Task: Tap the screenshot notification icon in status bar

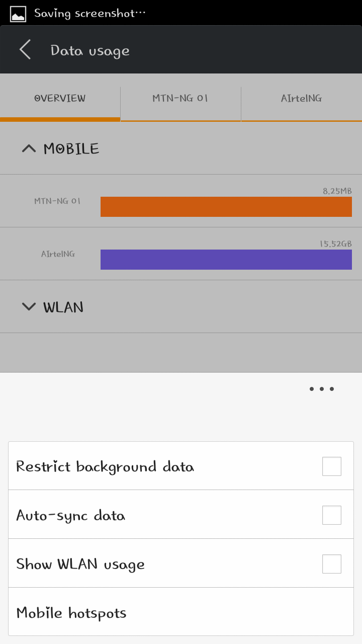Action: pos(18,13)
